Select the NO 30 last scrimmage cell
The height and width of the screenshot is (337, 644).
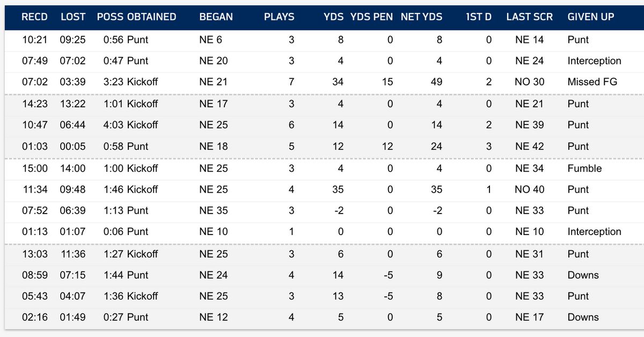529,82
